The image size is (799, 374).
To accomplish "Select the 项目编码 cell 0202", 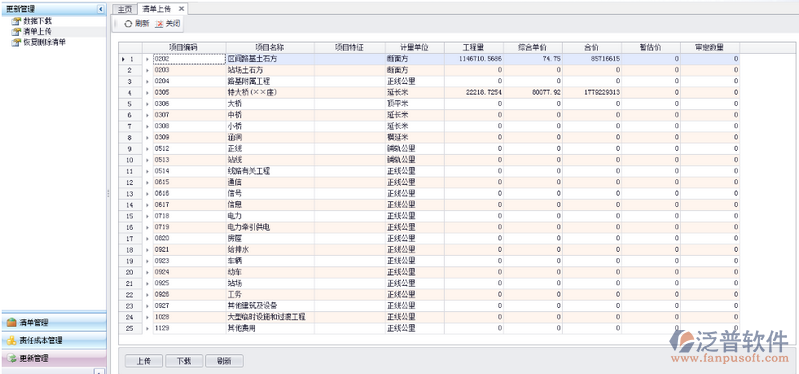I will (189, 59).
